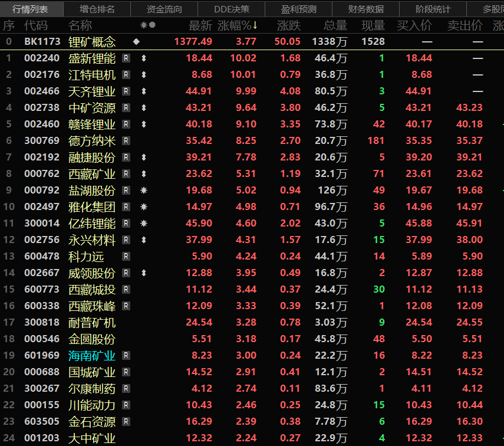Click the R badge beside 盛新锂能
The height and width of the screenshot is (446, 504).
tap(126, 58)
